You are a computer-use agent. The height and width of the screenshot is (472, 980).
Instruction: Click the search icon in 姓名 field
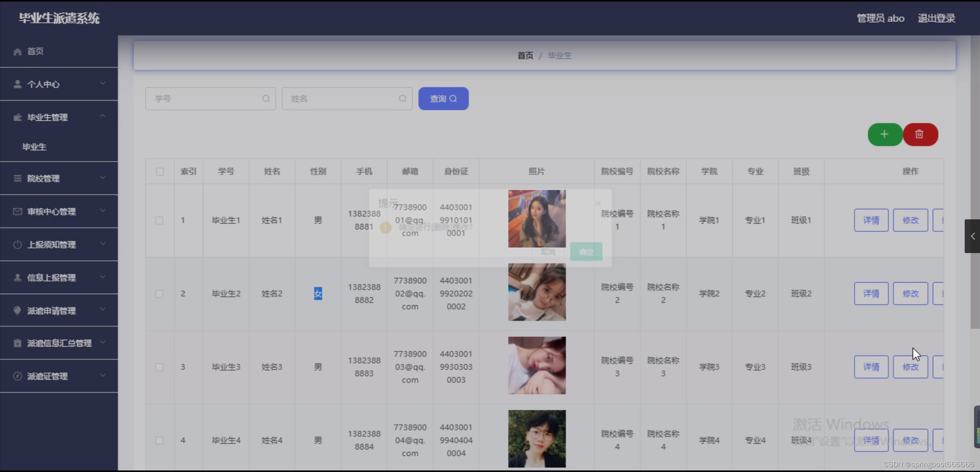[x=402, y=99]
